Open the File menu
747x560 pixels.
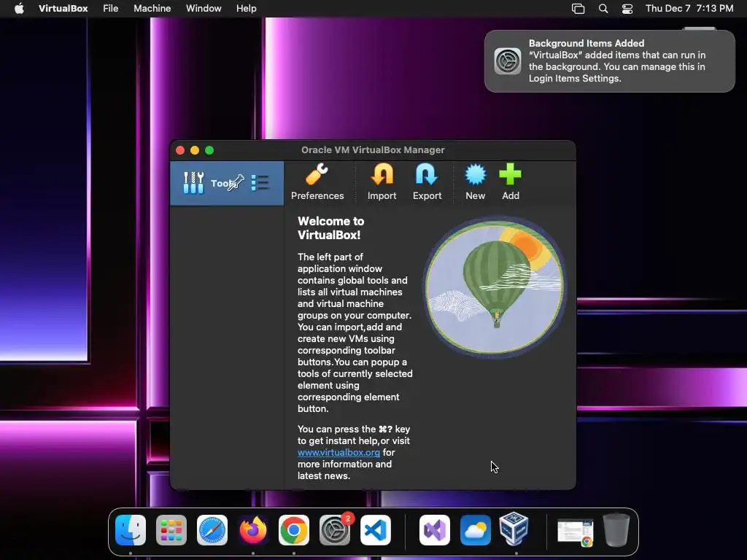(x=111, y=8)
